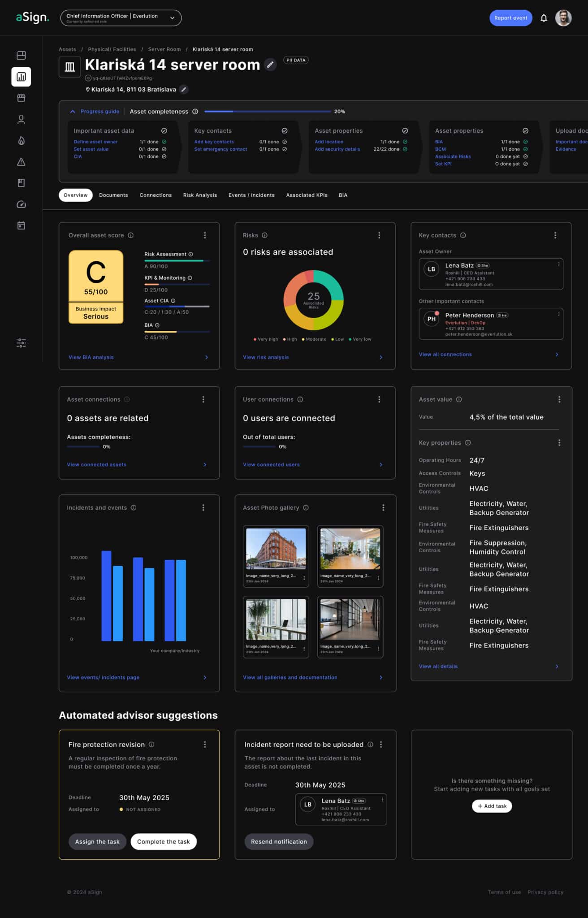
Task: Open the brick building gallery photo
Action: click(276, 549)
